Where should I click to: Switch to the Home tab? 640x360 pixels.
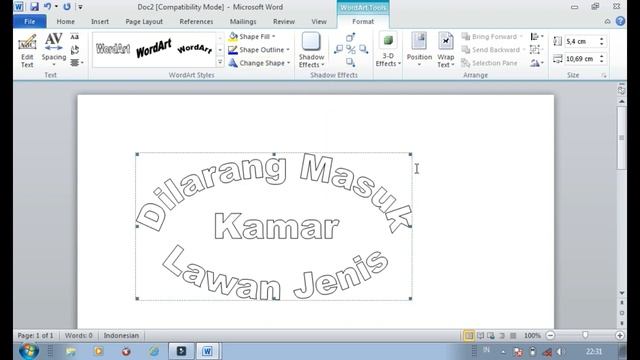[x=65, y=22]
